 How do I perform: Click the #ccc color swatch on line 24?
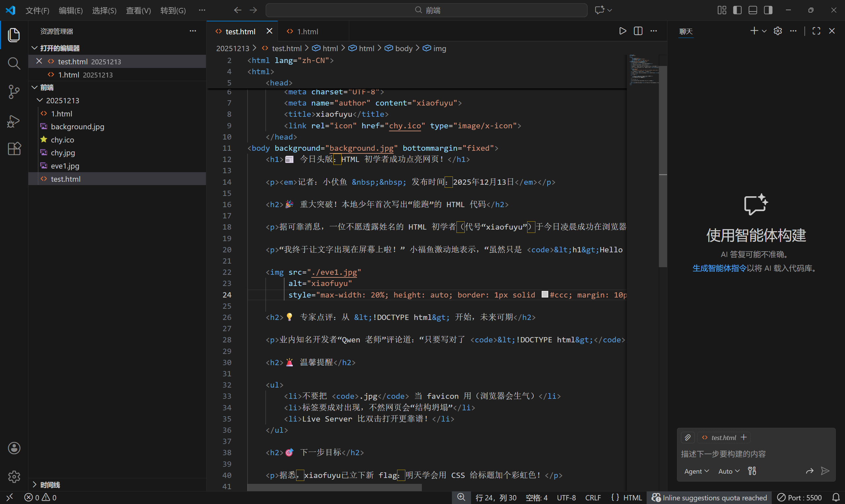(x=545, y=294)
